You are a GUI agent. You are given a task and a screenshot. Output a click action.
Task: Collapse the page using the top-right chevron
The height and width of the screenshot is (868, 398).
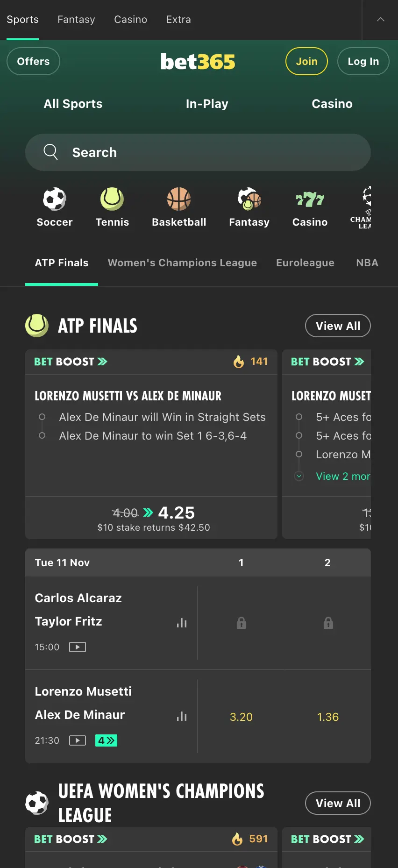coord(381,19)
